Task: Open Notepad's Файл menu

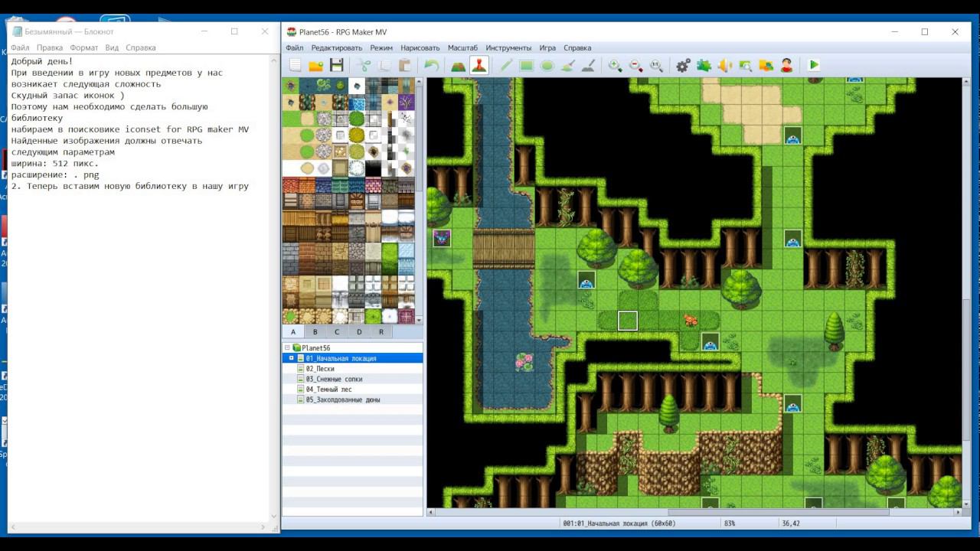Action: (x=21, y=47)
